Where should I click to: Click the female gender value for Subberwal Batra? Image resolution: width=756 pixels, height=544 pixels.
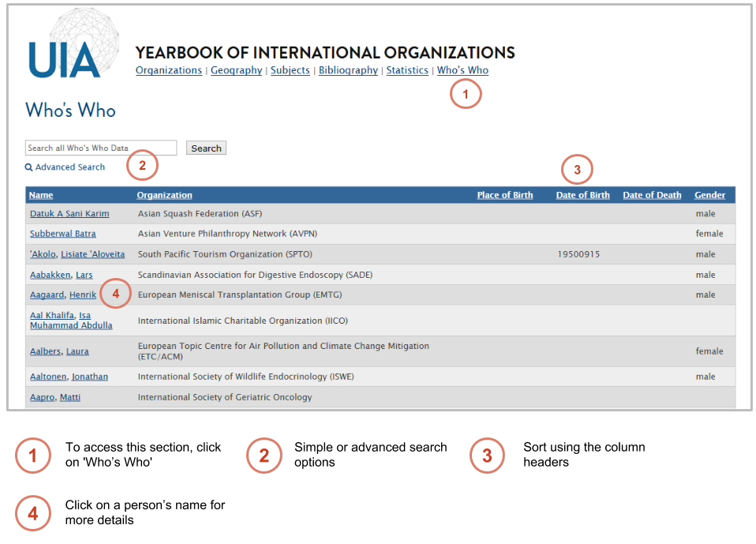pyautogui.click(x=709, y=234)
